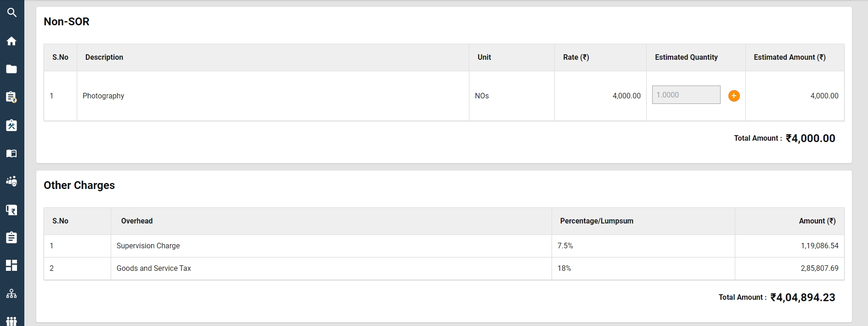868x326 pixels.
Task: Open the folder icon in sidebar
Action: (x=12, y=69)
